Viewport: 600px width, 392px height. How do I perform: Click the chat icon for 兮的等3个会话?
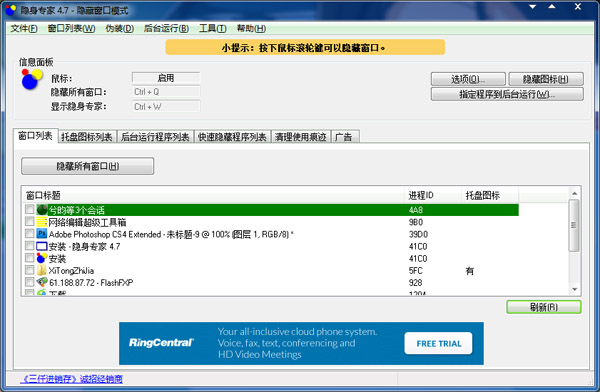coord(42,210)
